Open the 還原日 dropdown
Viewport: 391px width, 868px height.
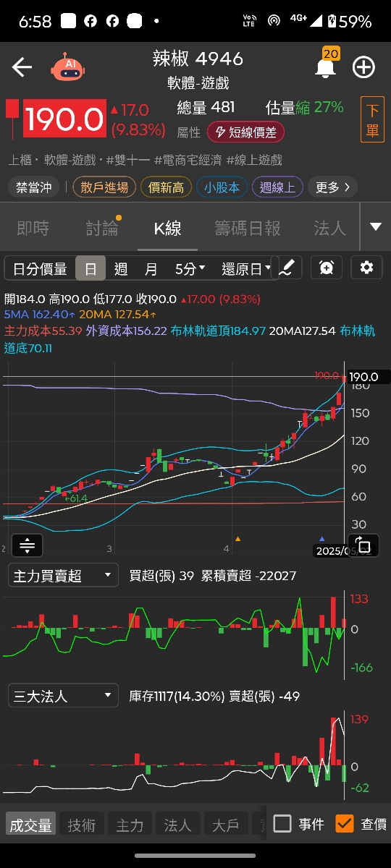pyautogui.click(x=245, y=269)
